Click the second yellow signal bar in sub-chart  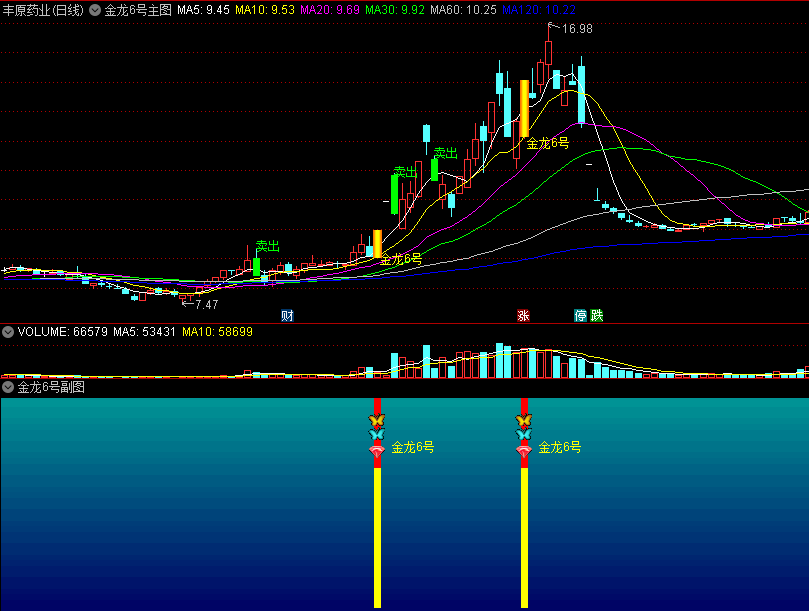[524, 538]
